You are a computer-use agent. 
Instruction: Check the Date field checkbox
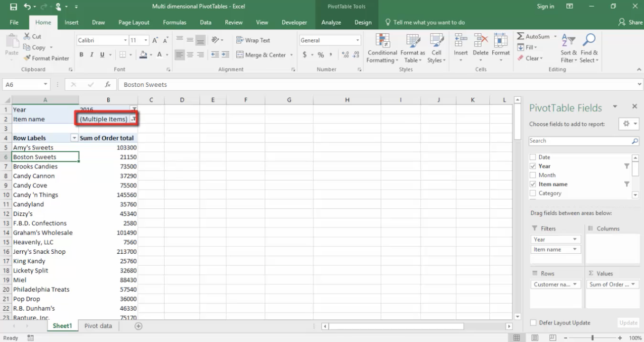point(533,157)
